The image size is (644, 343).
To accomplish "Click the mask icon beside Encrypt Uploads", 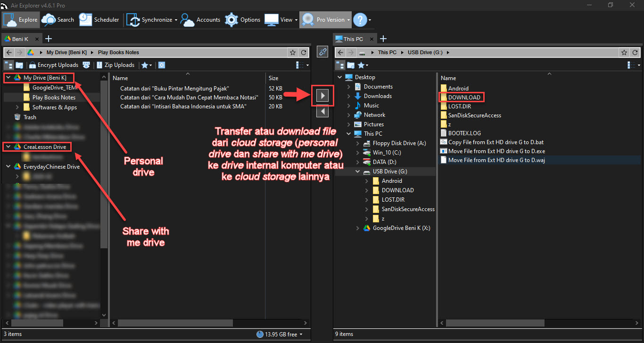I will pyautogui.click(x=86, y=65).
